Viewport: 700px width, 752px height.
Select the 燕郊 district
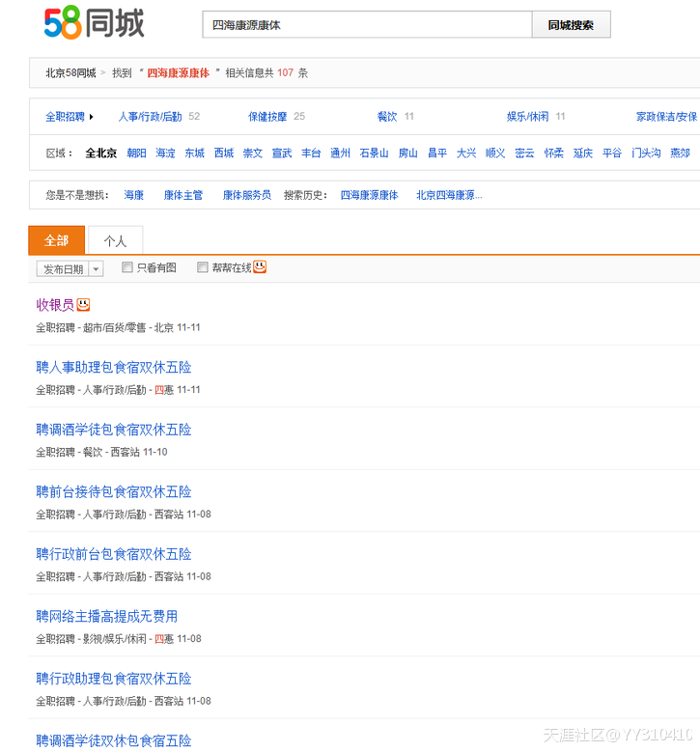tap(680, 153)
